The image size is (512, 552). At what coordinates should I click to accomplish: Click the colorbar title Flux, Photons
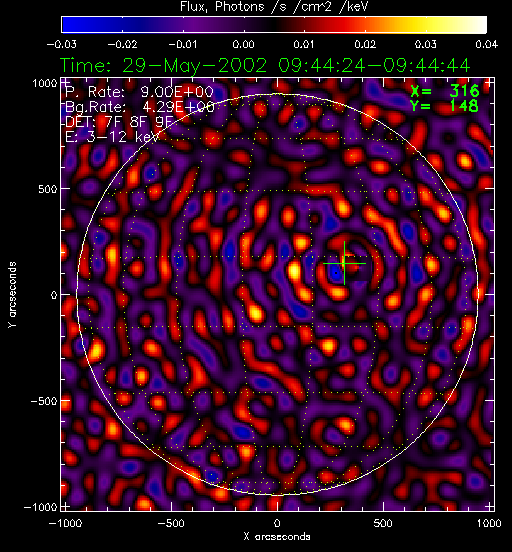coord(274,6)
